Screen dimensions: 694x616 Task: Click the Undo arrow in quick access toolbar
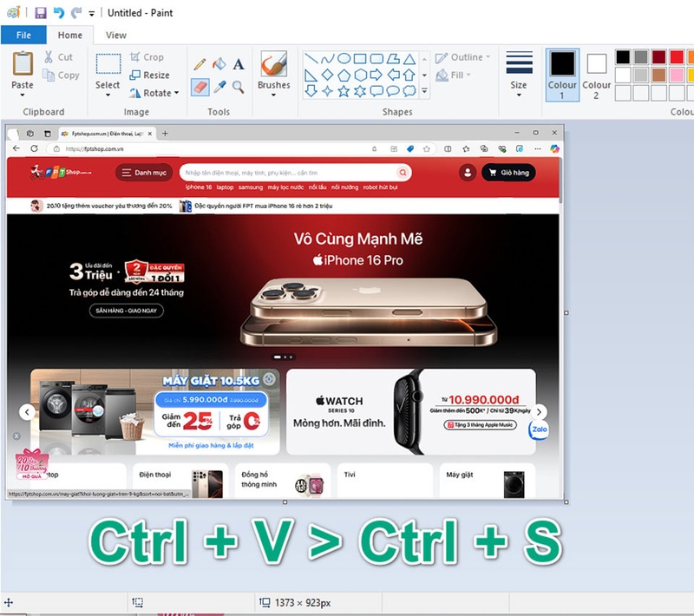tap(59, 12)
